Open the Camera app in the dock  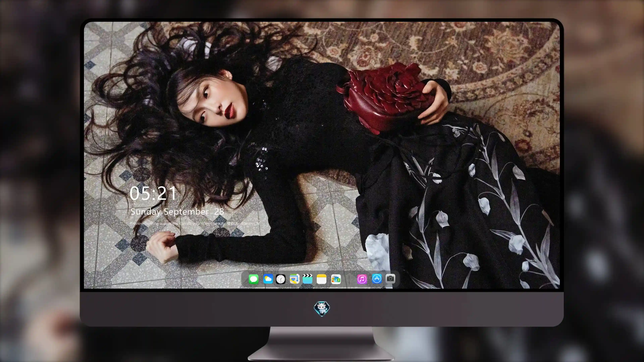(x=390, y=279)
